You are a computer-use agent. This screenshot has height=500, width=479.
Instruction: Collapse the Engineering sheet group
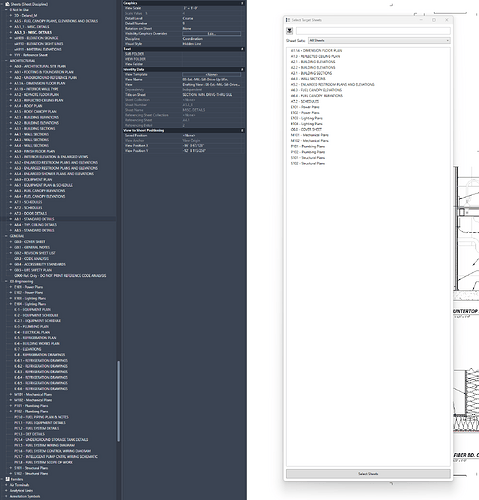(x=6, y=281)
